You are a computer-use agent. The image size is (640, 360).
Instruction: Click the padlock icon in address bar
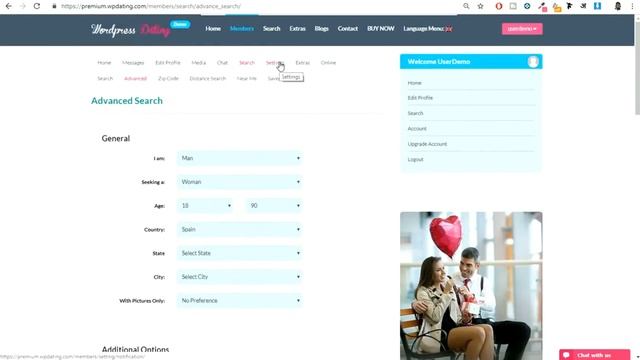pos(54,6)
